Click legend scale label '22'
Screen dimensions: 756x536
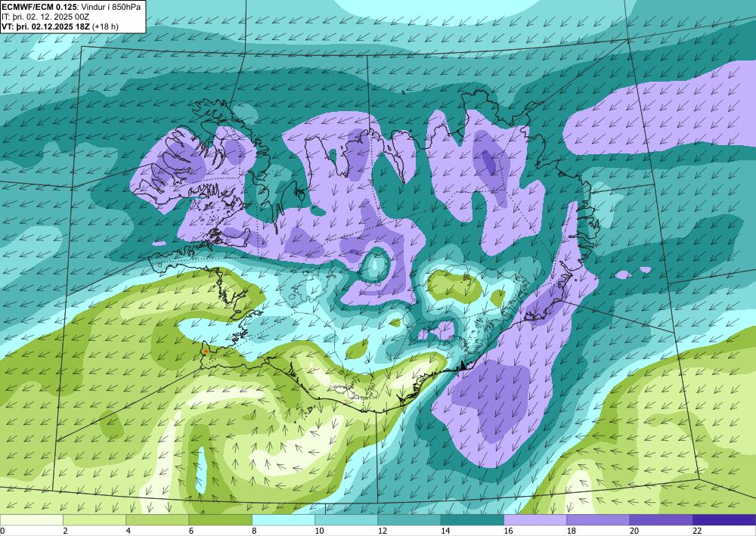click(697, 531)
